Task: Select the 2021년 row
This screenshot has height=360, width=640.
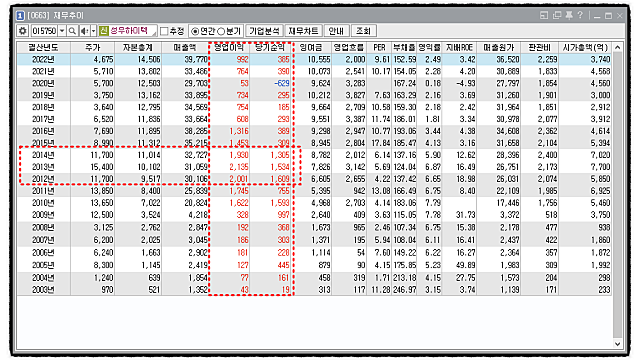Action: click(x=314, y=71)
